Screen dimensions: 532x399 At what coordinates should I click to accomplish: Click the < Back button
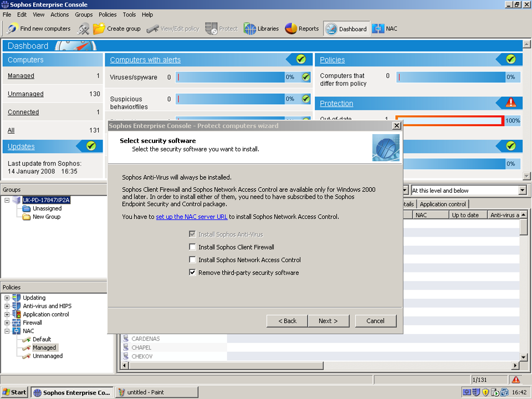click(x=287, y=321)
